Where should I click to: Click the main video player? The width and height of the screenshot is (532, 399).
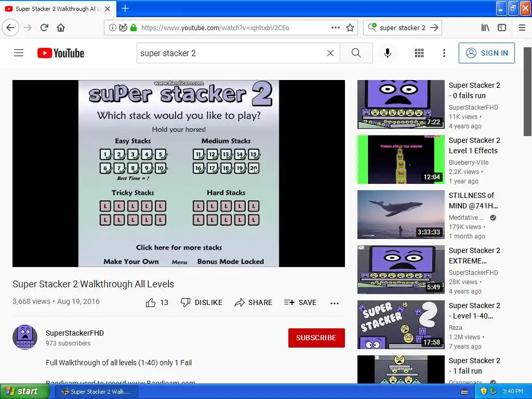coord(179,174)
